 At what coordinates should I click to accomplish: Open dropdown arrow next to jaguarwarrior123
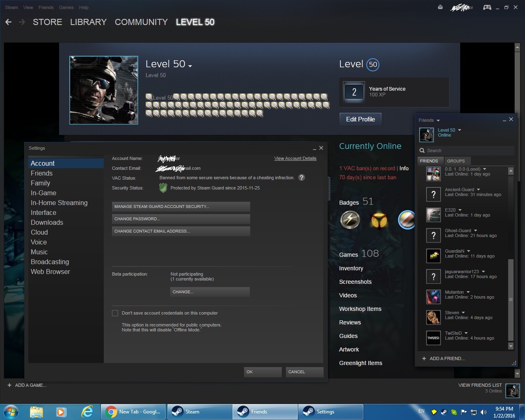pyautogui.click(x=483, y=272)
